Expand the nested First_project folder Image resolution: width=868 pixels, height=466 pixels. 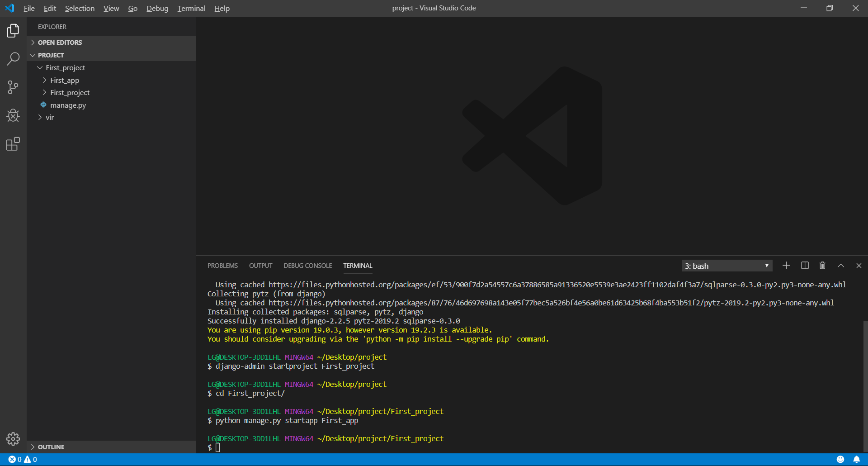(x=112, y=93)
